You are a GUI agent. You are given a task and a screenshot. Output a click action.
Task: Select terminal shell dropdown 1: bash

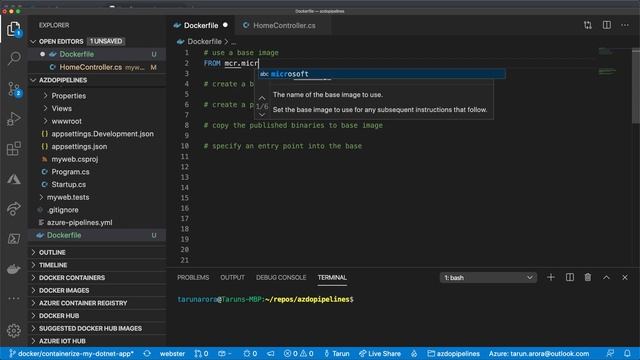pos(488,278)
